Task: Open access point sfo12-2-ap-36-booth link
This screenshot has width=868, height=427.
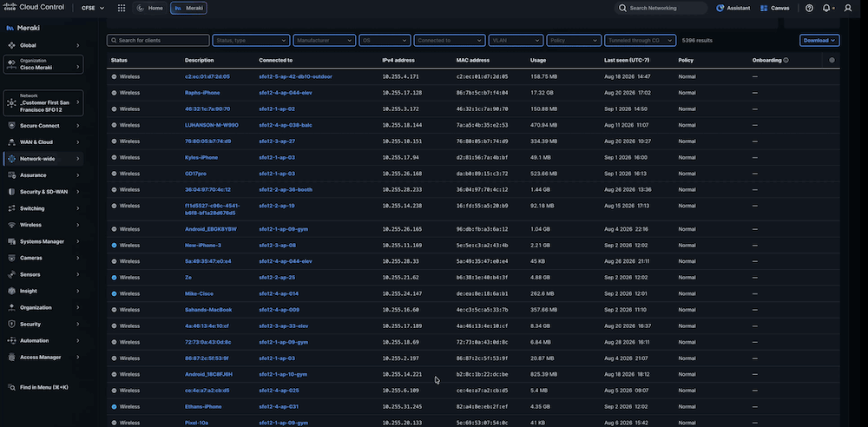Action: [286, 190]
